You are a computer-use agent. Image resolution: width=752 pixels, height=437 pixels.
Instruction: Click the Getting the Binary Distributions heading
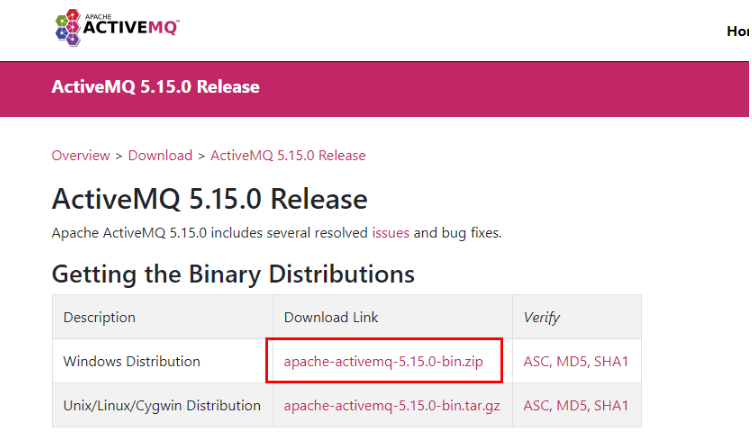coord(233,273)
